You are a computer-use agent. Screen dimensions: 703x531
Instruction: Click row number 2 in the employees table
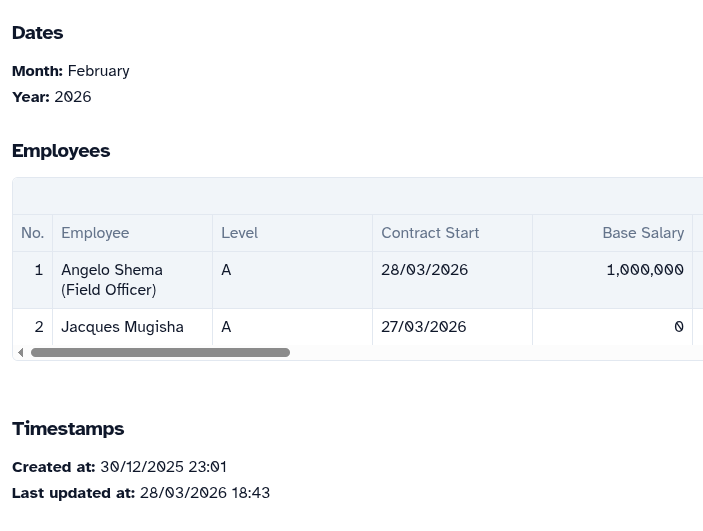click(39, 327)
